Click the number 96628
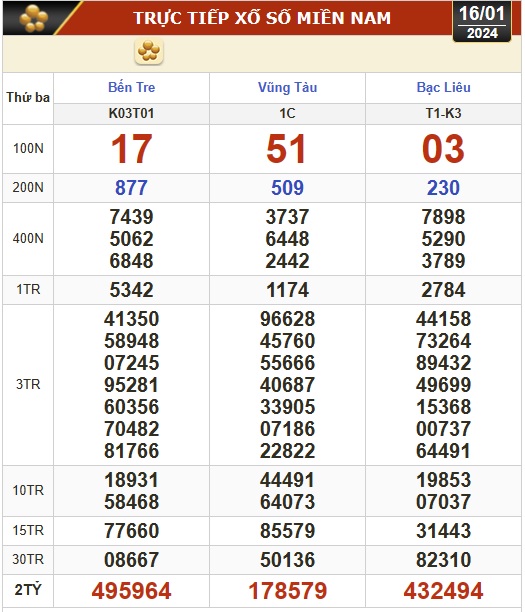 (x=287, y=319)
